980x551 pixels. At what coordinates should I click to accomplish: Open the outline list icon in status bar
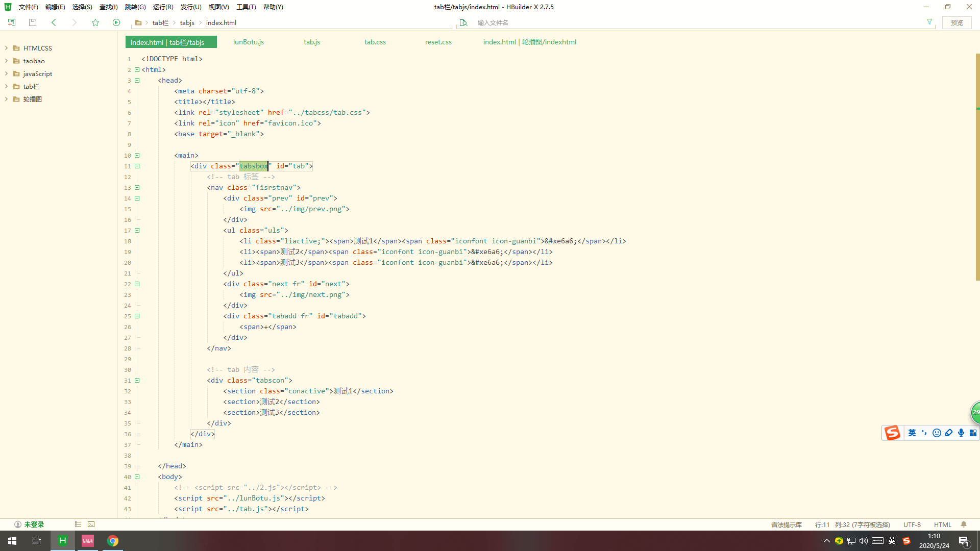(78, 524)
